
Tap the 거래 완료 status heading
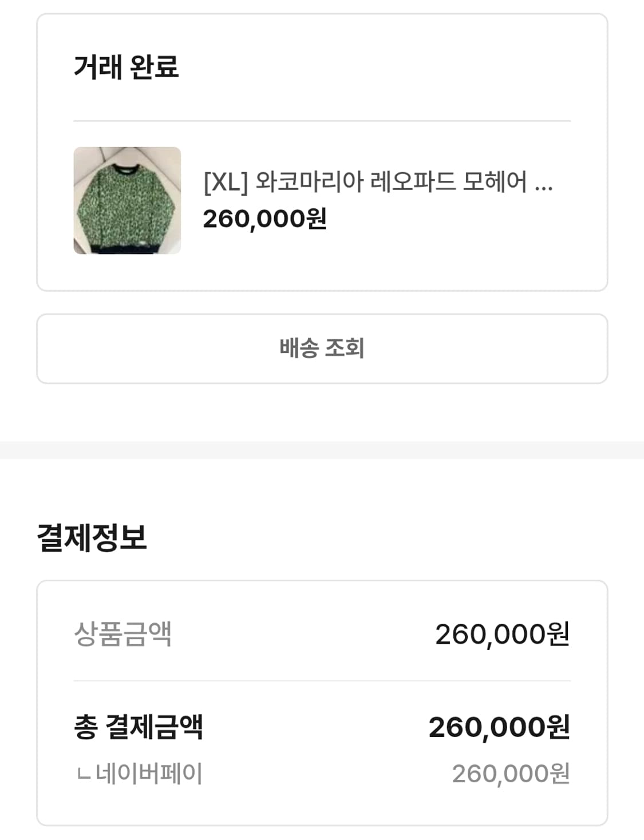127,67
